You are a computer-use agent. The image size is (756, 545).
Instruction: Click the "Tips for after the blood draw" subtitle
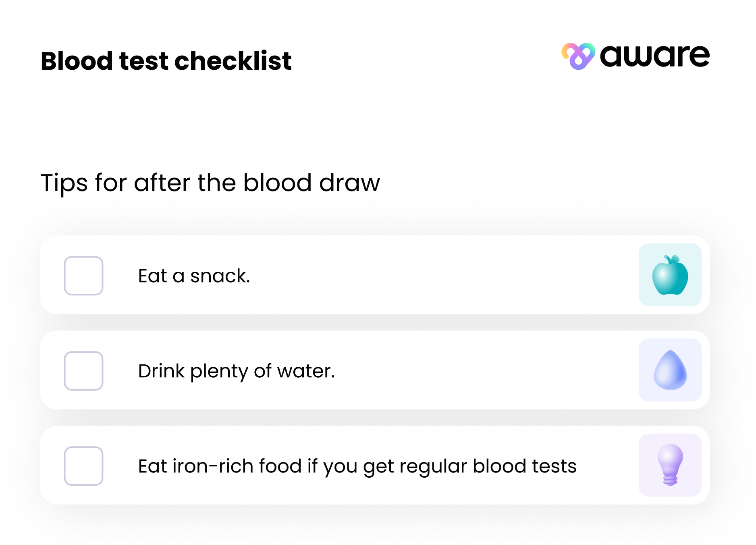(210, 183)
